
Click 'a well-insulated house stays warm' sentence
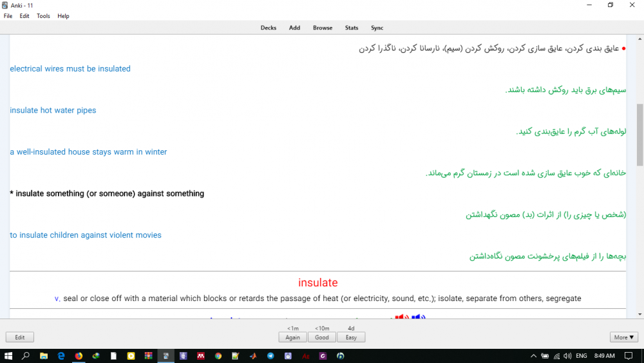click(x=88, y=152)
